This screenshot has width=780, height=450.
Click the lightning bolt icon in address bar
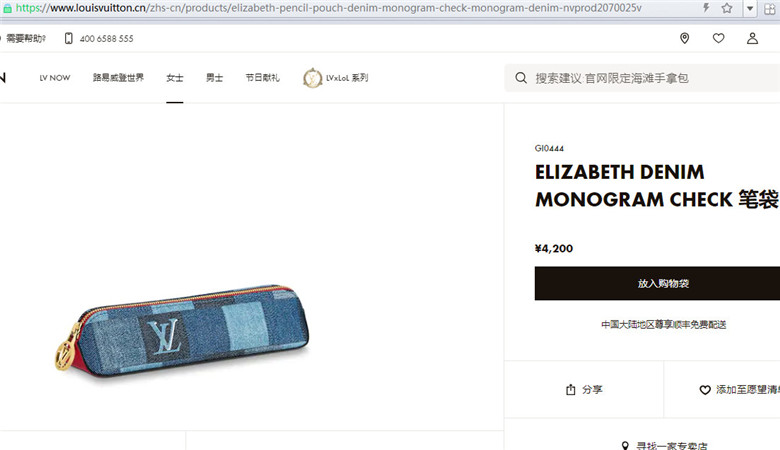tap(706, 8)
